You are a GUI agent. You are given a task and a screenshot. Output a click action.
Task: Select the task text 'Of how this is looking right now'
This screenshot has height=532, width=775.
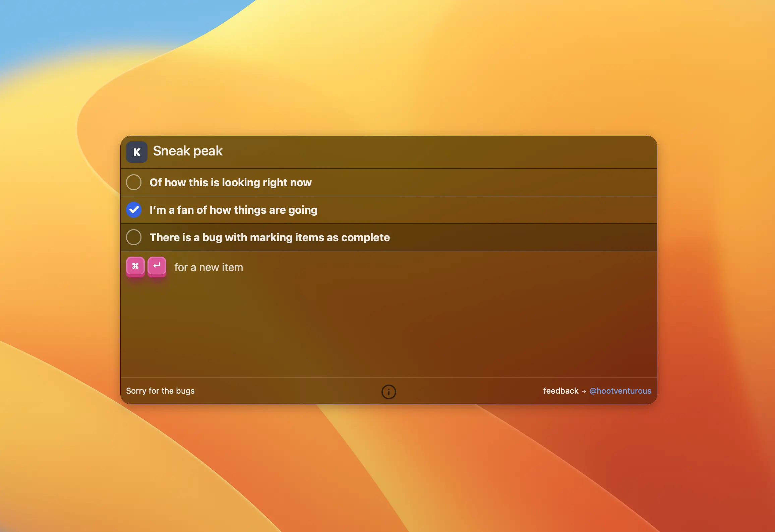230,182
